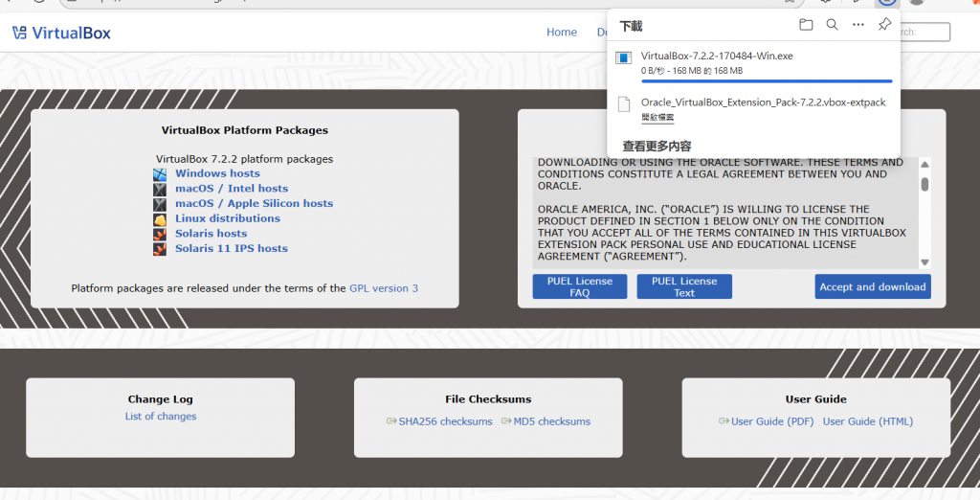Click the macOS Intel hosts icon

pos(160,189)
